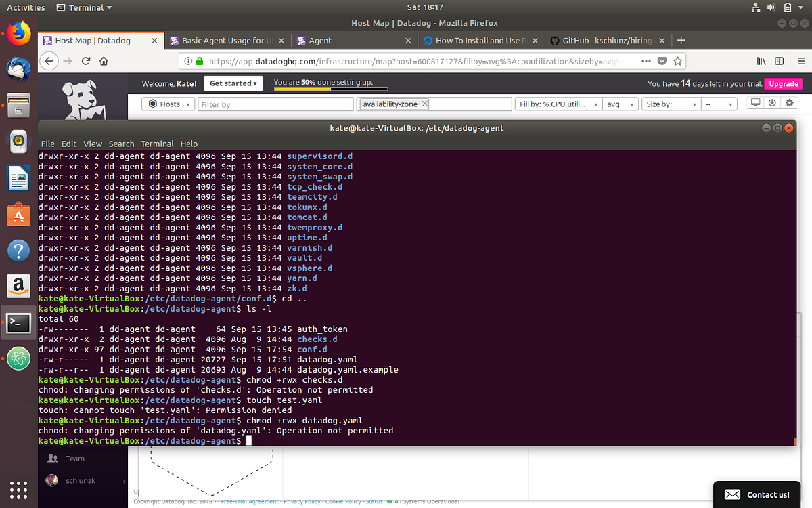Open the terminal File menu
The width and height of the screenshot is (812, 508).
(48, 144)
